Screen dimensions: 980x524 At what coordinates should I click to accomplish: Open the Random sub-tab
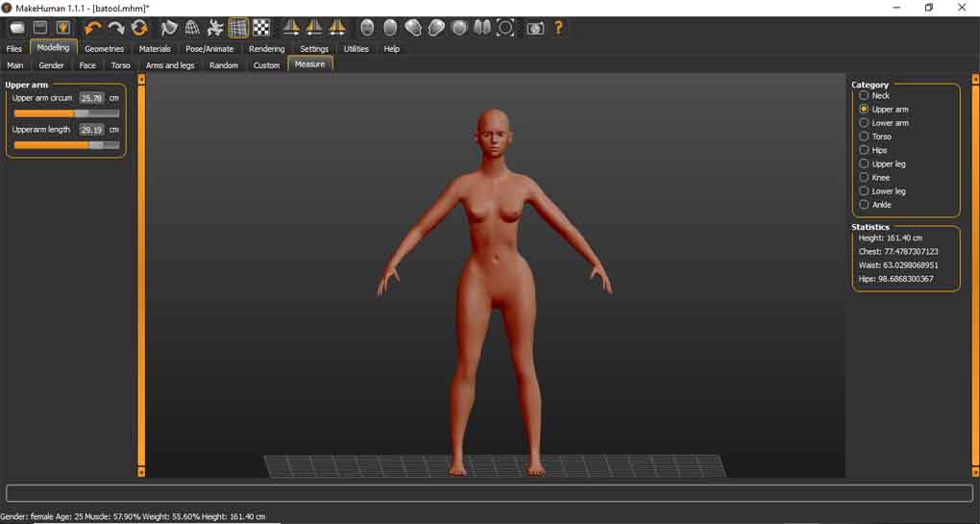point(224,65)
